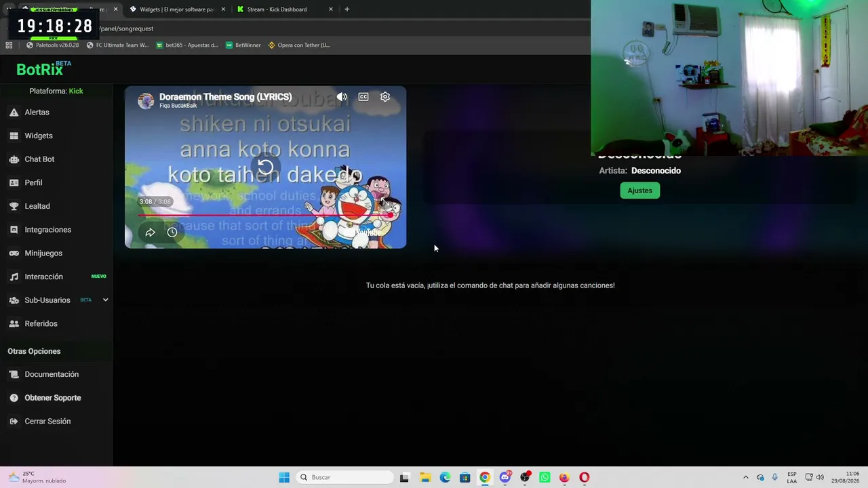Click the Lealtad trophy icon
Image resolution: width=868 pixels, height=488 pixels.
click(14, 206)
